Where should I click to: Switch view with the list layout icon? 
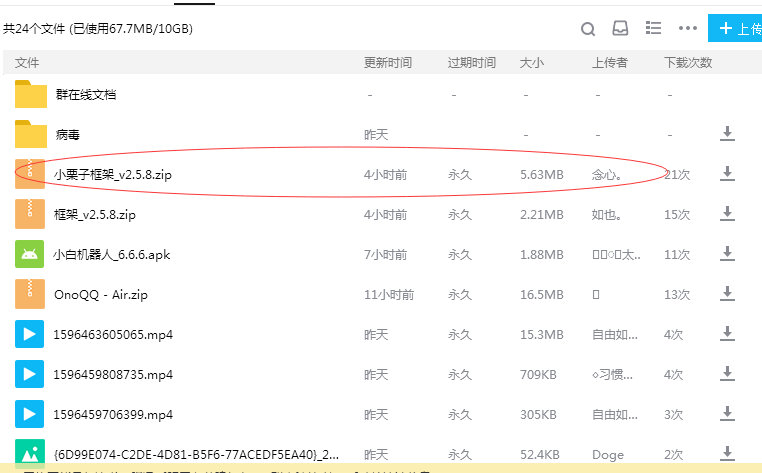tap(653, 28)
